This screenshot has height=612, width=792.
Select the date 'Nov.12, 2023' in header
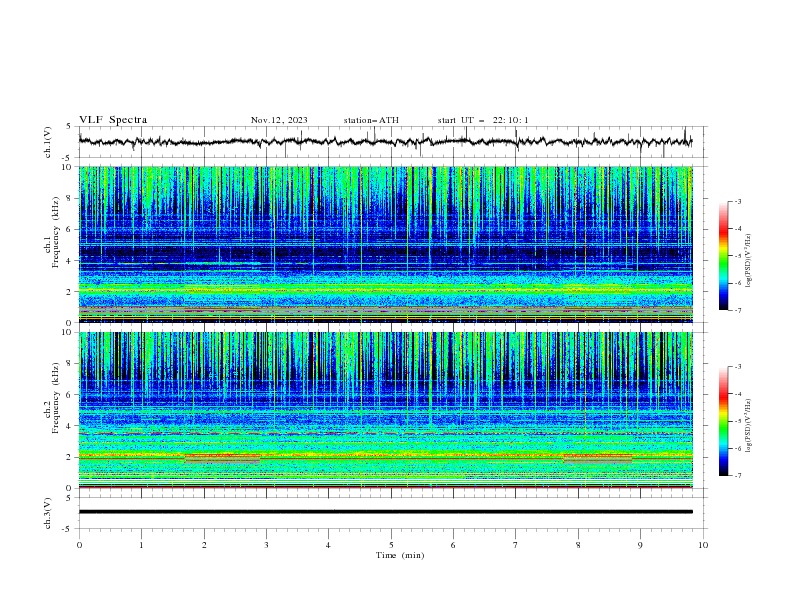279,120
